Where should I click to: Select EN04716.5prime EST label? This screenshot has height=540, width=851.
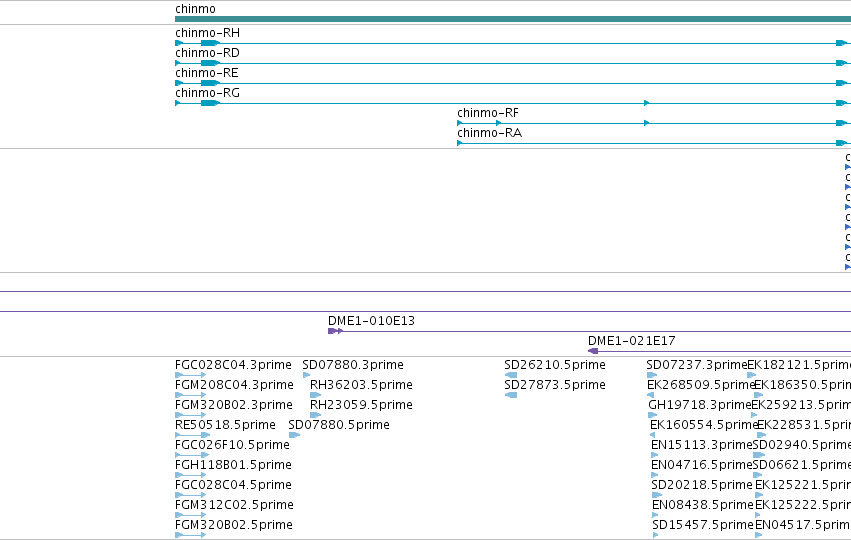tap(702, 465)
